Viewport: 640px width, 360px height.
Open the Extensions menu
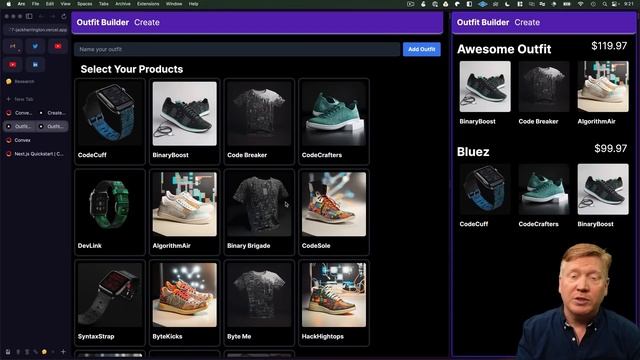[148, 4]
